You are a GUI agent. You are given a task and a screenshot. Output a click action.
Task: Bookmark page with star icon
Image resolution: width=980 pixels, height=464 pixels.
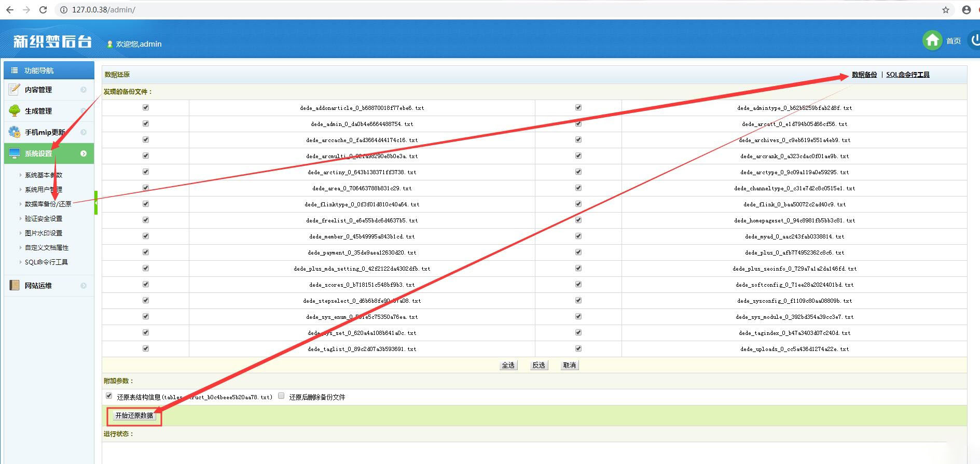coord(945,10)
